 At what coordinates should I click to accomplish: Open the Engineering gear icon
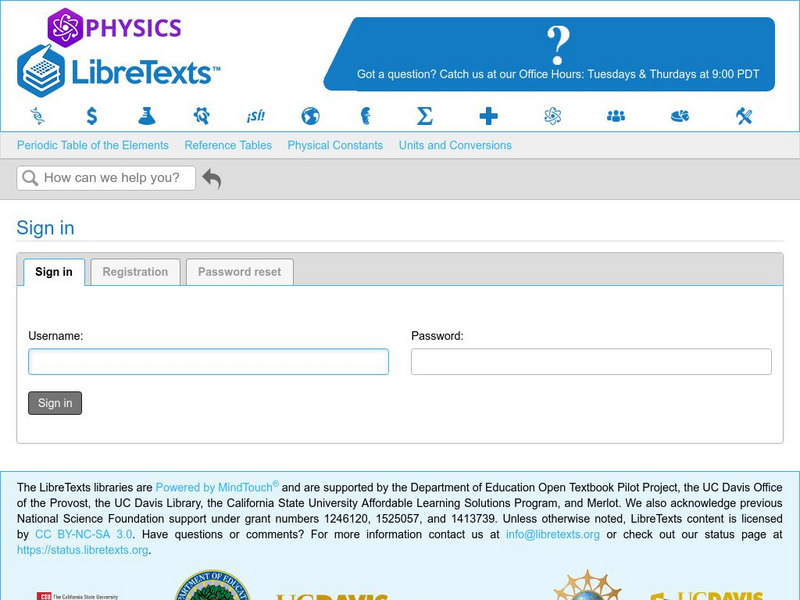coord(200,116)
